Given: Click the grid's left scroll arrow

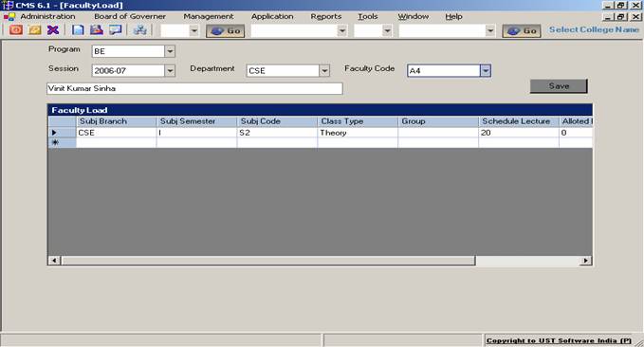Looking at the screenshot, I should (54, 261).
